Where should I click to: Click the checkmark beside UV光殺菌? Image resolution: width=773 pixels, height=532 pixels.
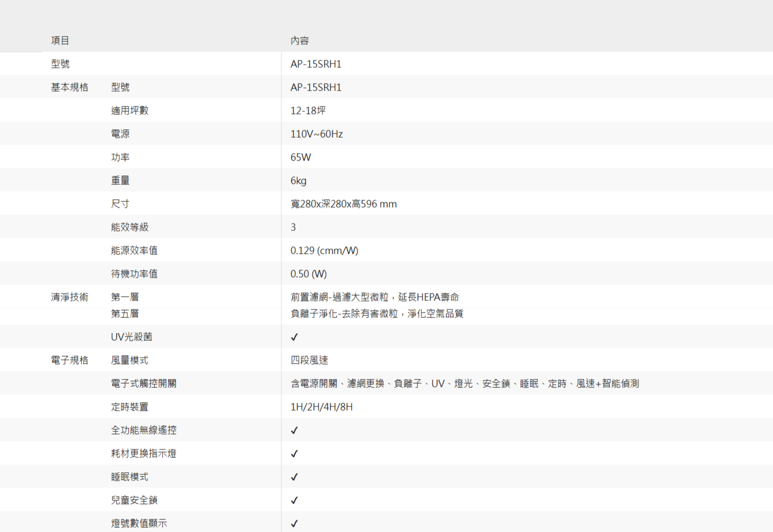tap(294, 337)
